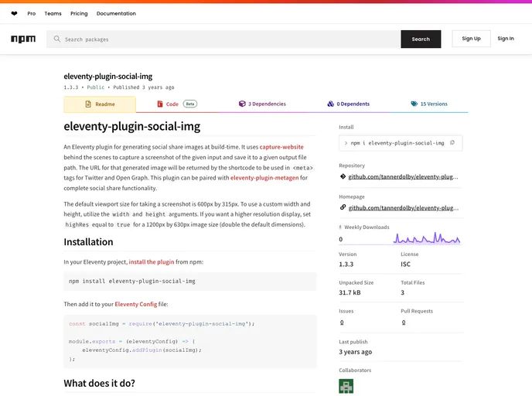Screen dimensions: 532x396
Task: Open the 15 Versions tab
Action: coord(429,104)
